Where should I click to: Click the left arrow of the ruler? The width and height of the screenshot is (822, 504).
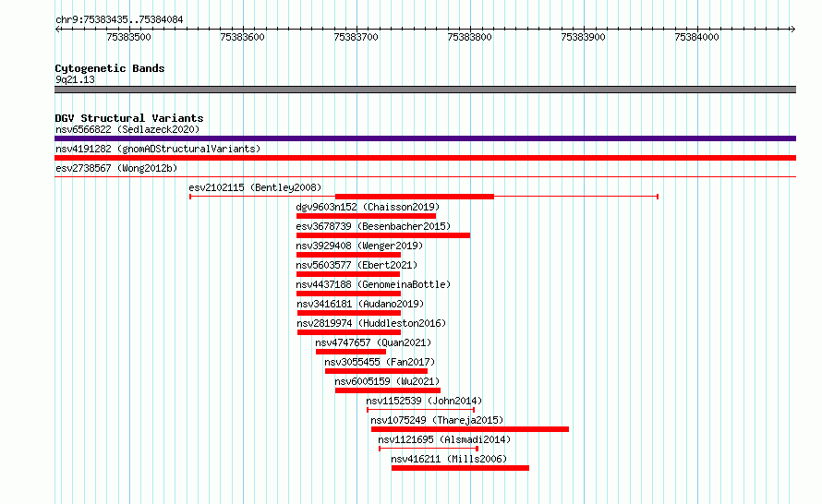57,29
